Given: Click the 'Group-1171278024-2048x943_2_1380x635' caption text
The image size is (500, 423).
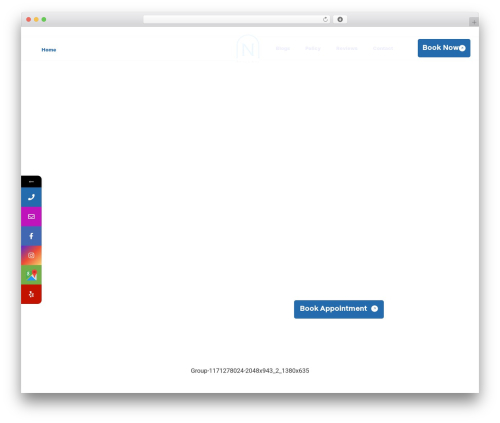Looking at the screenshot, I should pyautogui.click(x=250, y=371).
